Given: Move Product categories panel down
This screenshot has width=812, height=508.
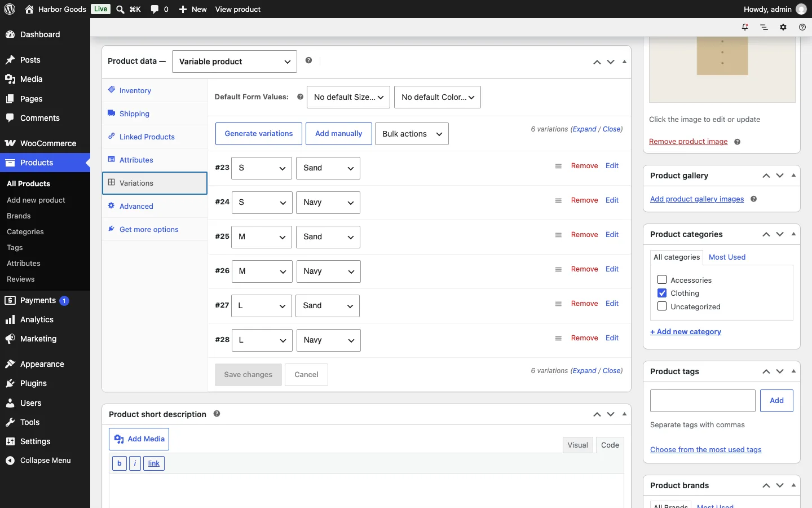Looking at the screenshot, I should pos(780,234).
